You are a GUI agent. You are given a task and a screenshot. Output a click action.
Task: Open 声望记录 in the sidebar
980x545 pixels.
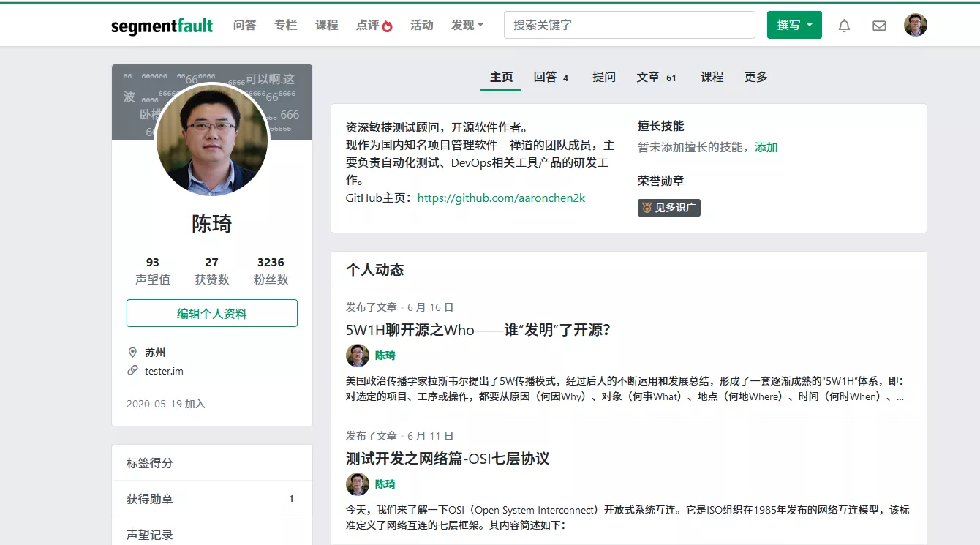click(212, 535)
